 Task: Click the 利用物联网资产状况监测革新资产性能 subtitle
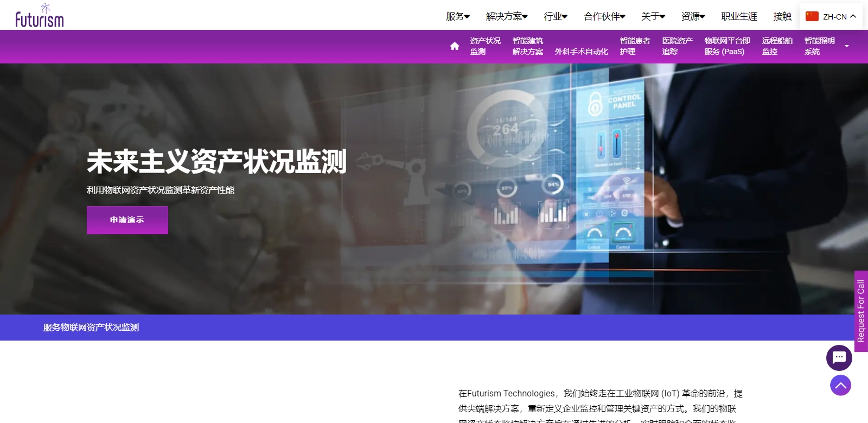click(x=161, y=190)
